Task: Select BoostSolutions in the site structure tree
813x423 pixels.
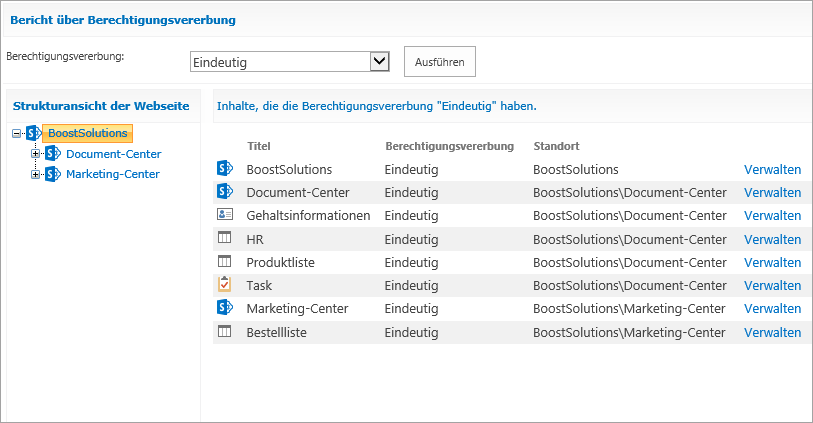Action: point(88,133)
